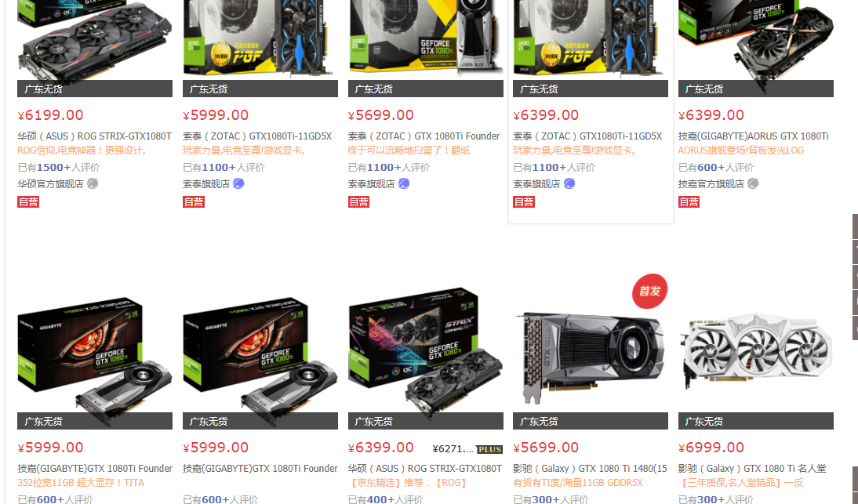Open the ZOTAC GTX 1080Ti Founder title link
The image size is (858, 504).
pos(424,136)
